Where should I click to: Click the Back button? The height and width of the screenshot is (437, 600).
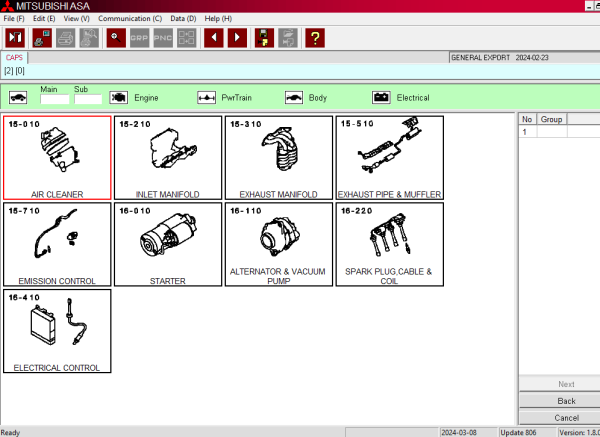[x=560, y=401]
